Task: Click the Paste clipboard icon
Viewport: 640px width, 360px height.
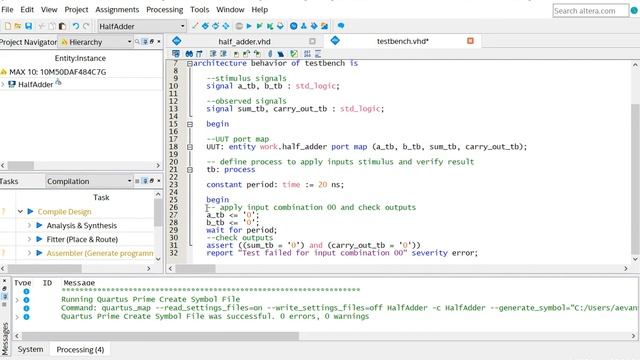Action: pyautogui.click(x=62, y=26)
